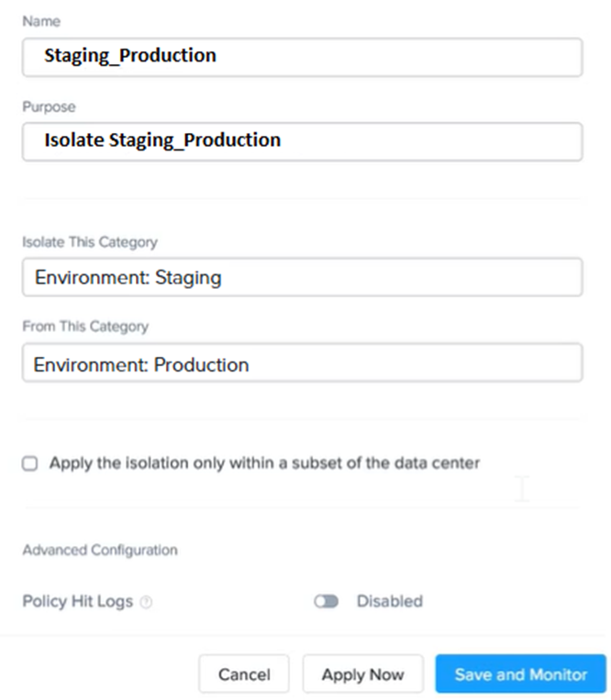This screenshot has width=611, height=700.
Task: Click the Apply Now button
Action: 362,674
